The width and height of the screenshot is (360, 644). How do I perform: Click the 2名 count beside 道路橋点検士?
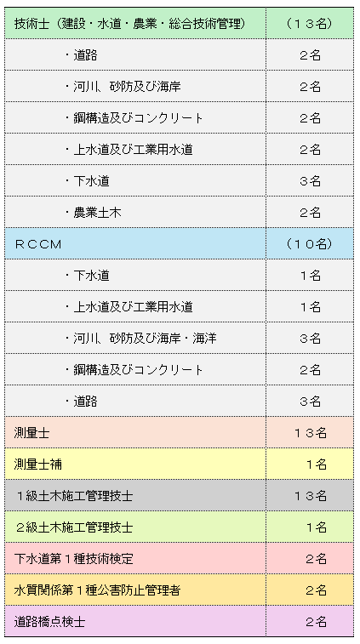click(316, 622)
